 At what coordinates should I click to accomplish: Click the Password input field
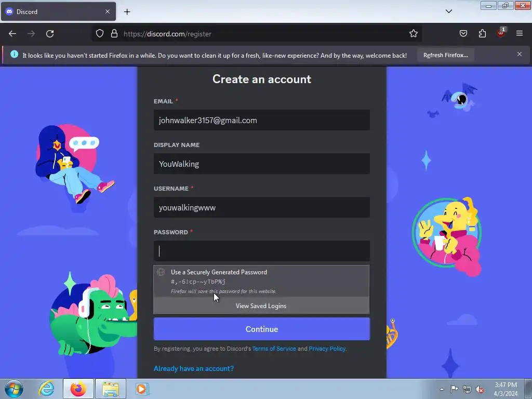coord(262,251)
